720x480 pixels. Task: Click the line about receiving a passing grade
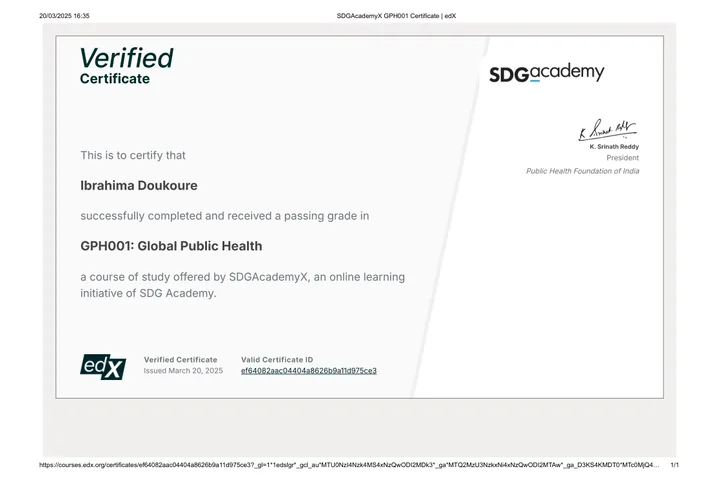click(x=225, y=216)
